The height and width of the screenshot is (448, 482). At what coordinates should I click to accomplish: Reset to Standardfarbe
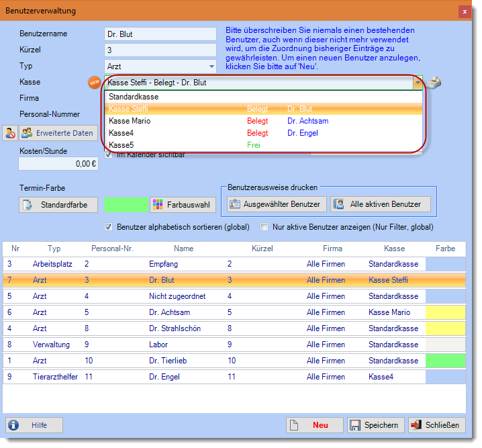(x=58, y=205)
